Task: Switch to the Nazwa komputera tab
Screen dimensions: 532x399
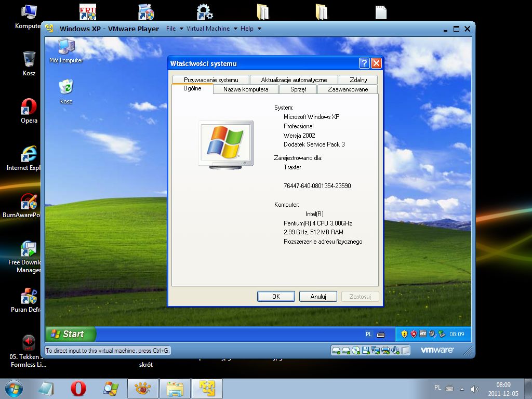Action: coord(246,89)
